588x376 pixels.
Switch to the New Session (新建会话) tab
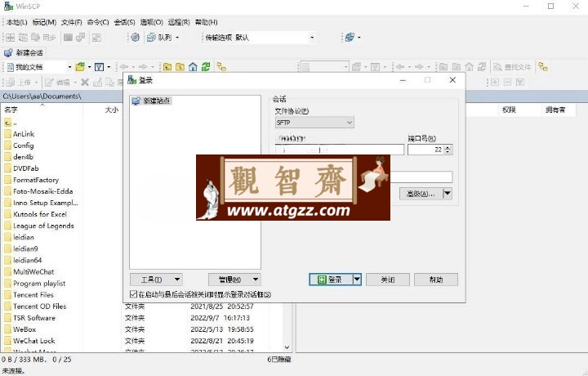tap(24, 52)
